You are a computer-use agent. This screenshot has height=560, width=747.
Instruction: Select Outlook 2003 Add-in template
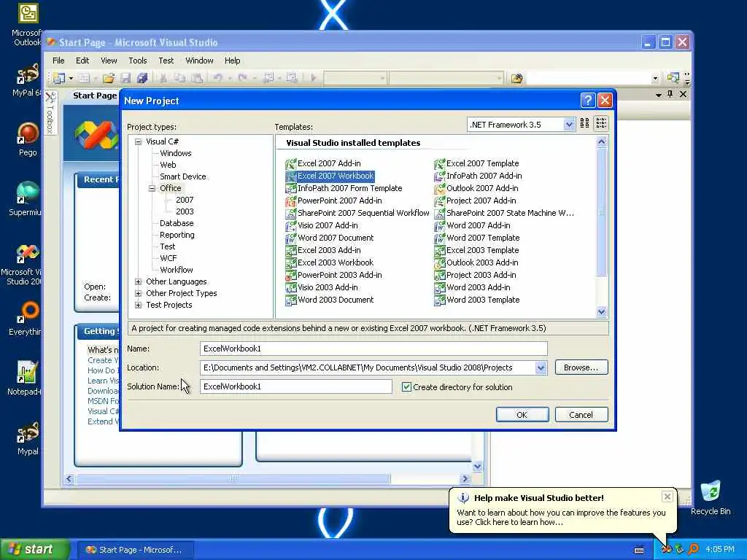(x=476, y=262)
